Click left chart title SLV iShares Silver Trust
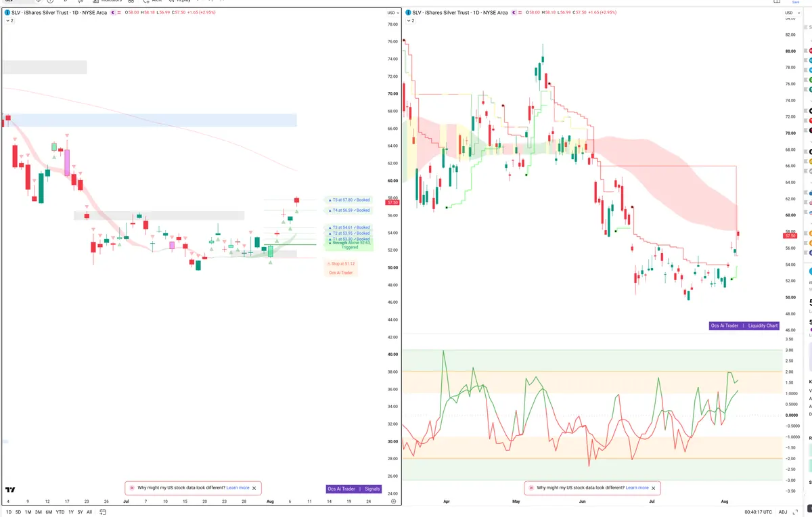The image size is (812, 517). pyautogui.click(x=59, y=13)
